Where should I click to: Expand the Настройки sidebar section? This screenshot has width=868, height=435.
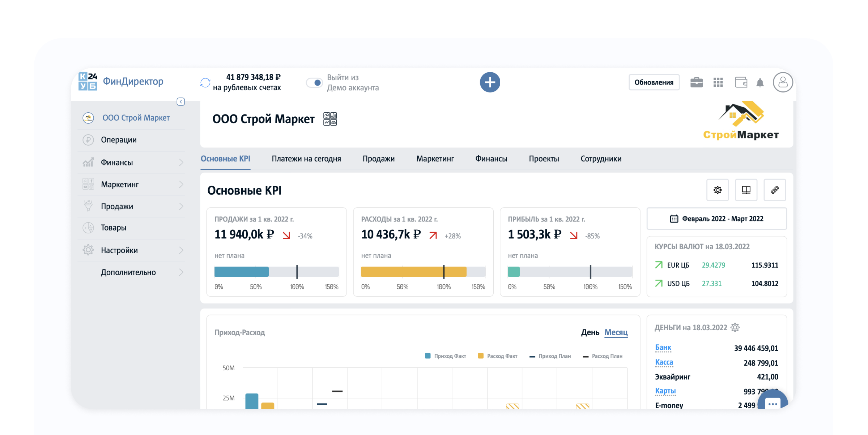coord(181,250)
